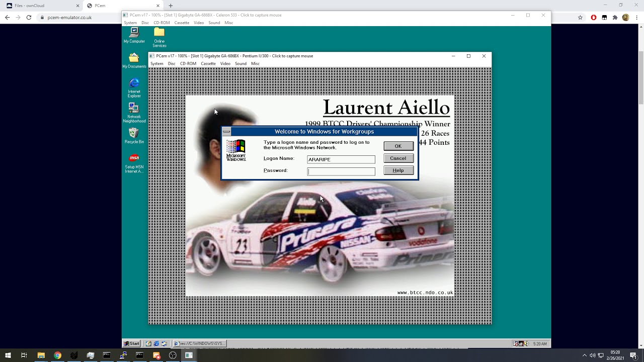Open the Cassette menu in the Celeron 333 PCem window

[182, 23]
